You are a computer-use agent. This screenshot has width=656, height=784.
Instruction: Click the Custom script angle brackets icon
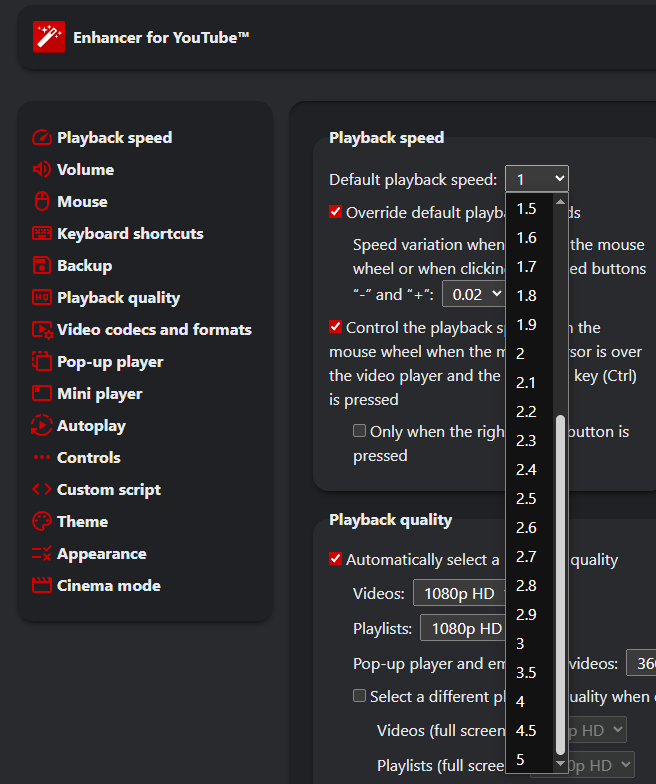click(x=42, y=489)
